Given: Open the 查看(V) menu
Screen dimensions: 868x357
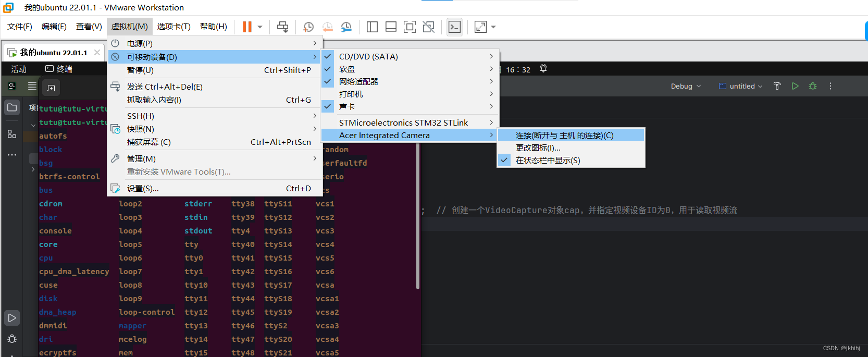Looking at the screenshot, I should coord(89,27).
